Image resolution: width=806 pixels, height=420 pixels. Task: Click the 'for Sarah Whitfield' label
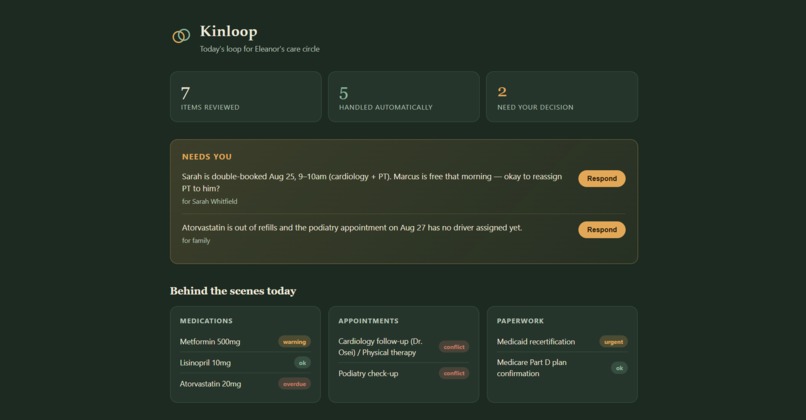pos(209,202)
